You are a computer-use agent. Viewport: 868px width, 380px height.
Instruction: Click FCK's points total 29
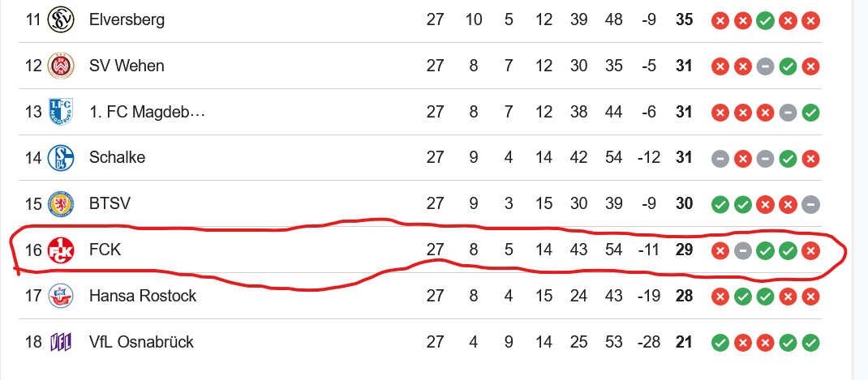pyautogui.click(x=684, y=250)
